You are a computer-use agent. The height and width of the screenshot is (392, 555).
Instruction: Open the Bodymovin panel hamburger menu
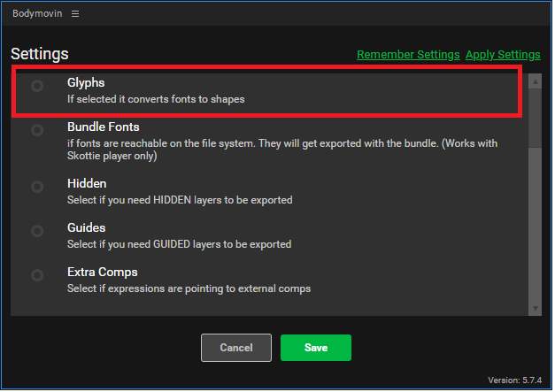(75, 14)
